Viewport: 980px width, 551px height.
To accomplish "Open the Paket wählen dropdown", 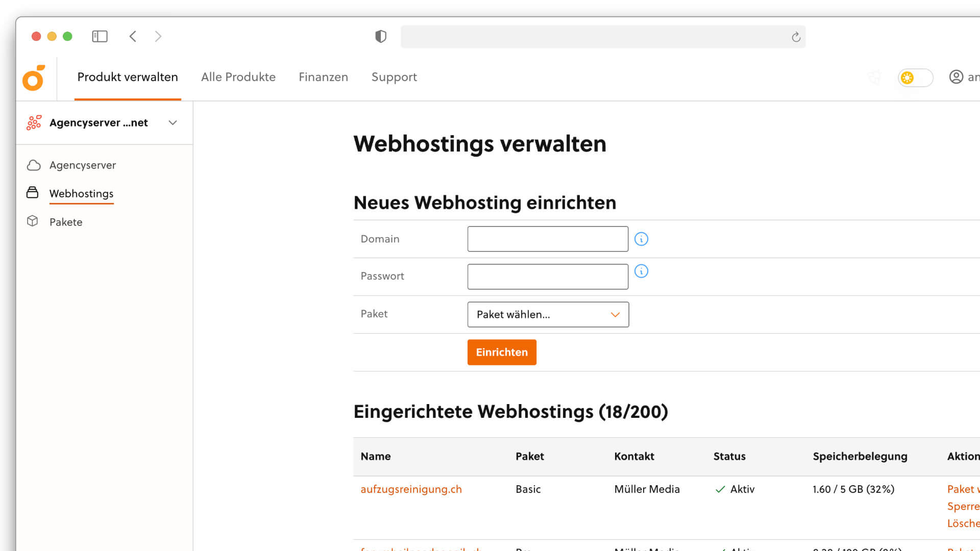I will point(548,314).
